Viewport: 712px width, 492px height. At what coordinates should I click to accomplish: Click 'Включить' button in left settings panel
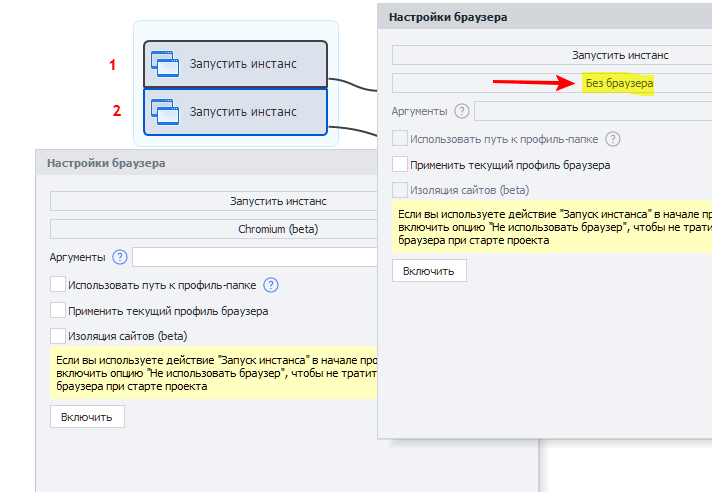tap(87, 417)
